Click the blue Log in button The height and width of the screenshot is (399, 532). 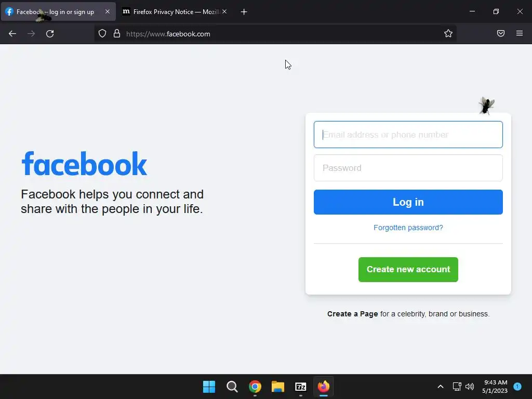[408, 202]
